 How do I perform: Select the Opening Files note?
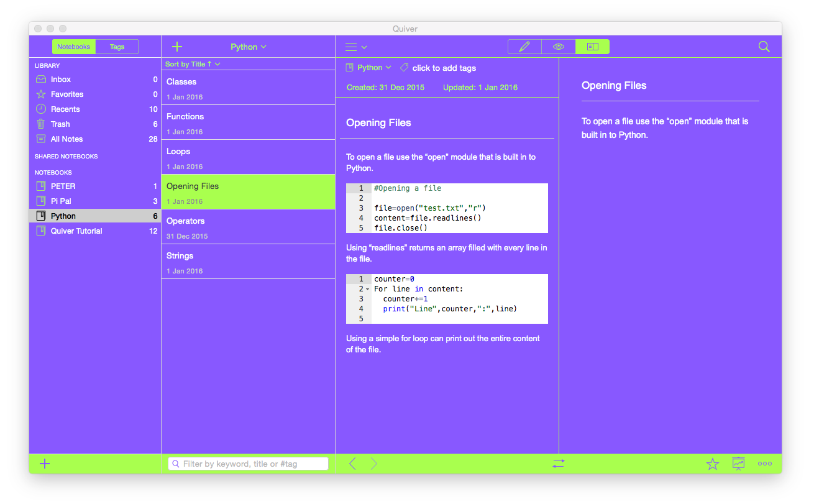[x=248, y=191]
